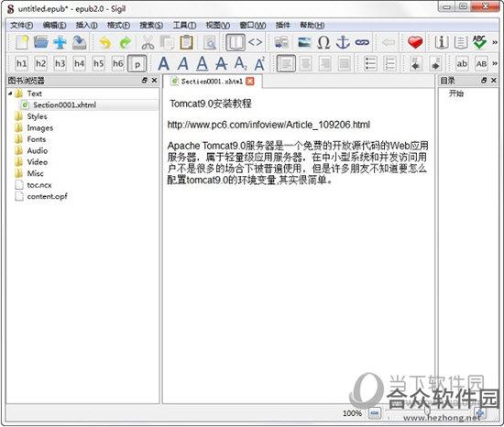Insert a hyperlink with the chain icon
The width and height of the screenshot is (504, 427).
click(x=362, y=42)
